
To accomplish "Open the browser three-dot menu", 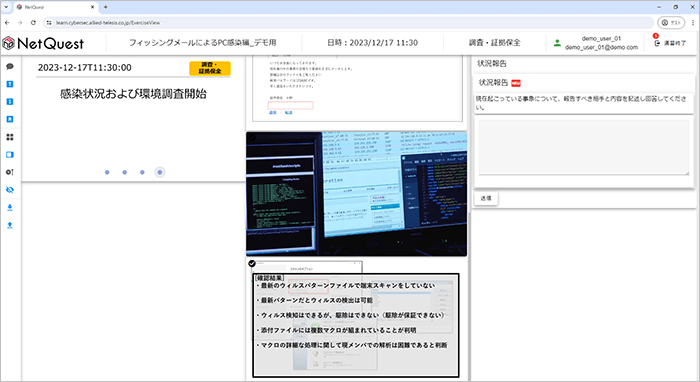I will 693,22.
